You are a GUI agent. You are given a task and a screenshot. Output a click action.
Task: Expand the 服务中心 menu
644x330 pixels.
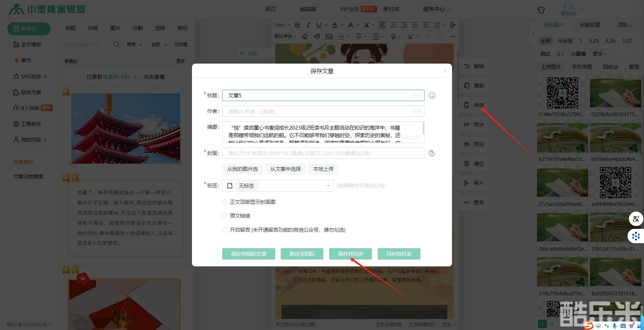pos(437,9)
